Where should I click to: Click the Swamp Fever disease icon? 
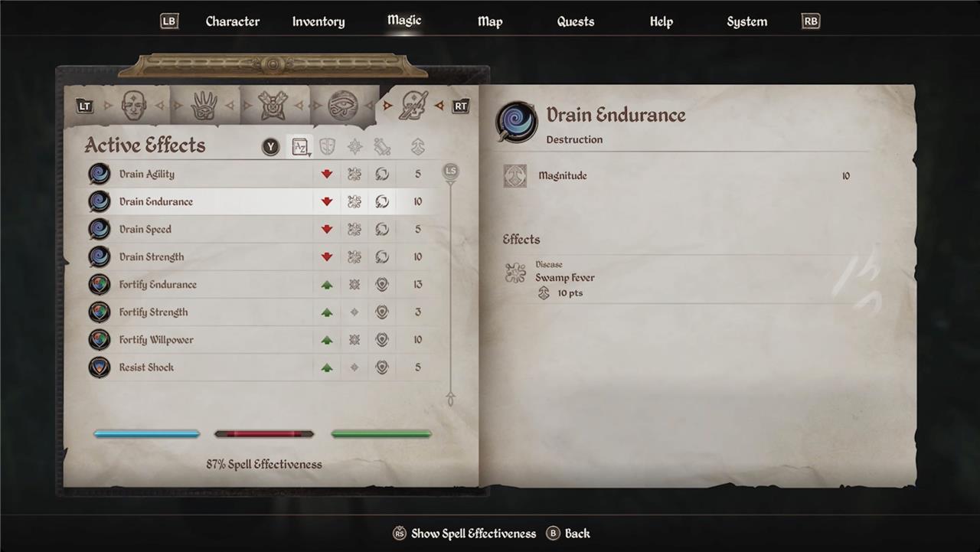click(x=515, y=273)
